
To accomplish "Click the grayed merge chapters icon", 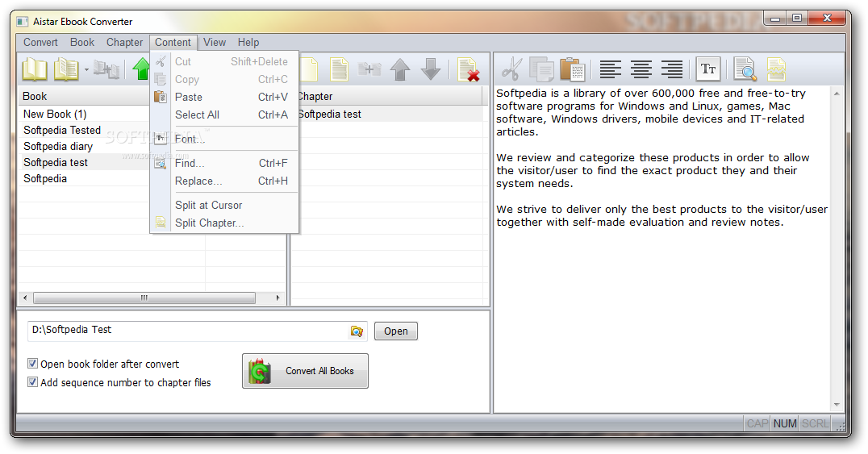I will (369, 70).
